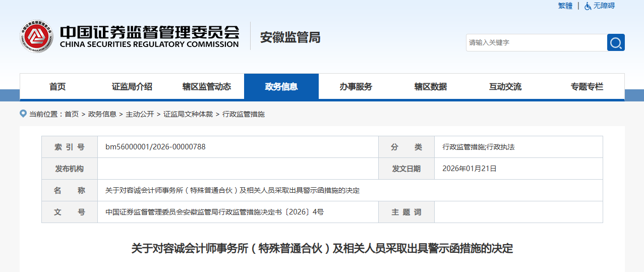644x272 pixels.
Task: Click the bold article headline 关于对容诚会计师事务所
Action: click(322, 248)
